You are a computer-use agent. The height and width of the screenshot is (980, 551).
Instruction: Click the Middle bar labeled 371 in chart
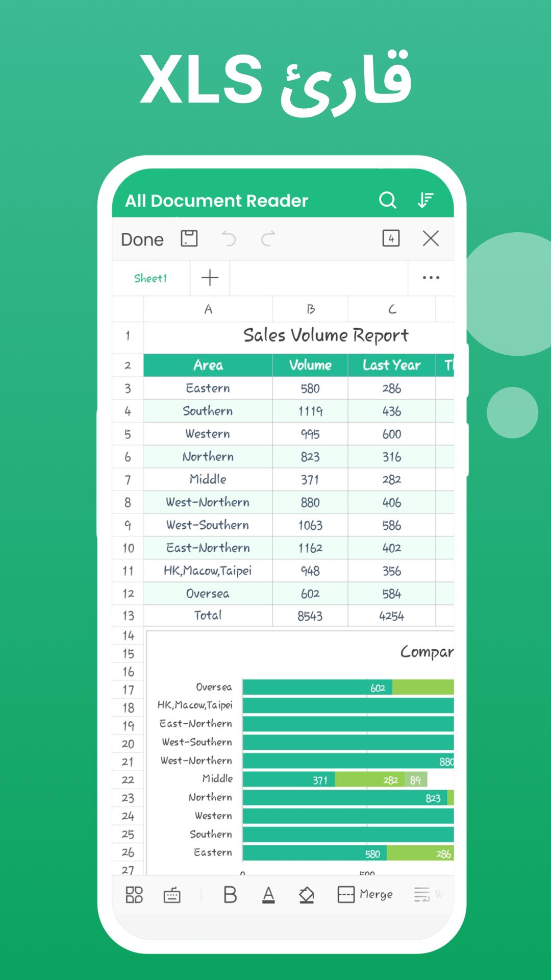[x=289, y=779]
